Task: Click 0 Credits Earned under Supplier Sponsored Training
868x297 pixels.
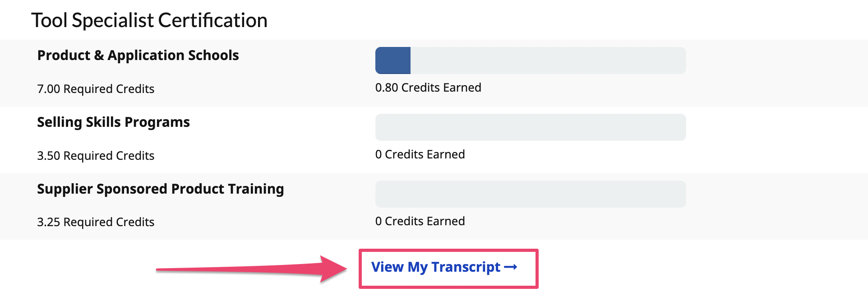Action: [x=420, y=221]
